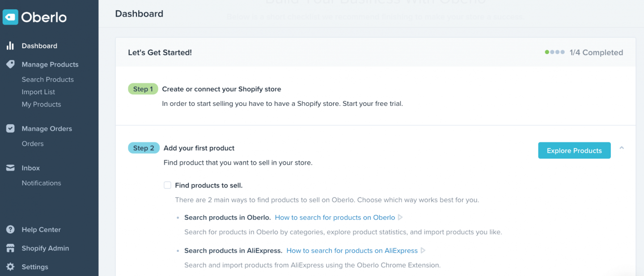Click the Manage Products tag icon
The image size is (644, 276).
click(10, 64)
